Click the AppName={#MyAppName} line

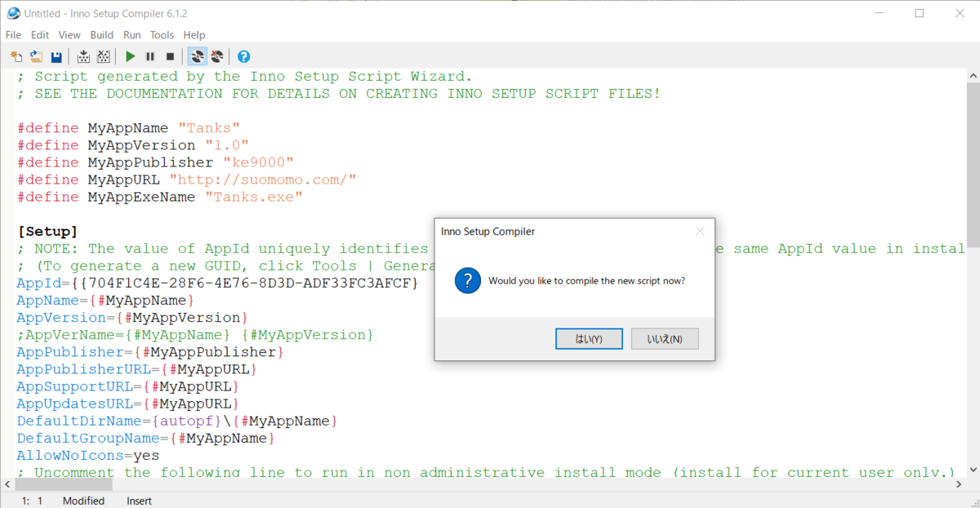[105, 300]
